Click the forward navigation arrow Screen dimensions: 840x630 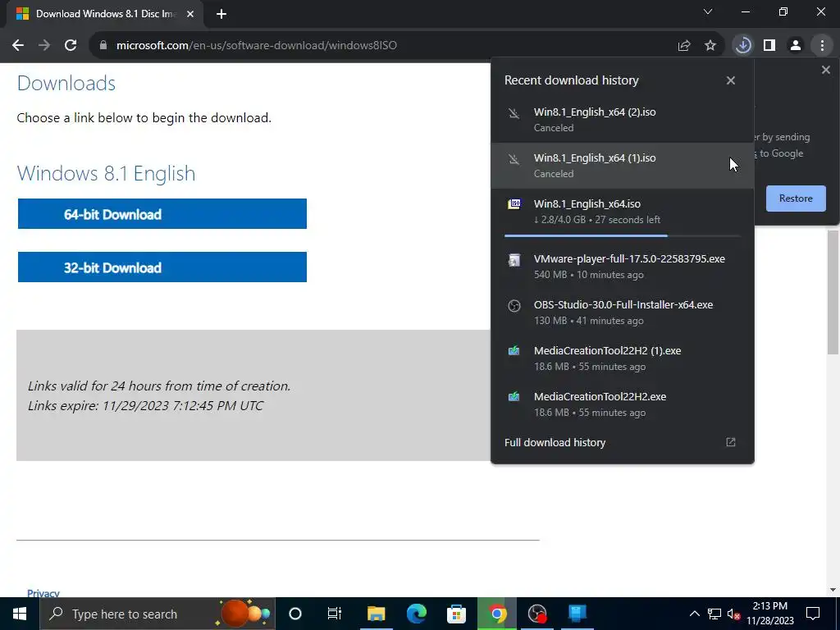pos(44,46)
